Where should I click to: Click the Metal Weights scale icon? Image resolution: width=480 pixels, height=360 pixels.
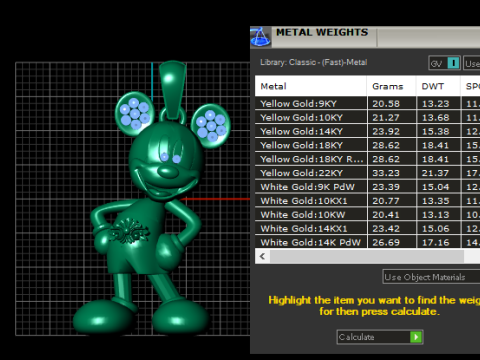tap(261, 37)
